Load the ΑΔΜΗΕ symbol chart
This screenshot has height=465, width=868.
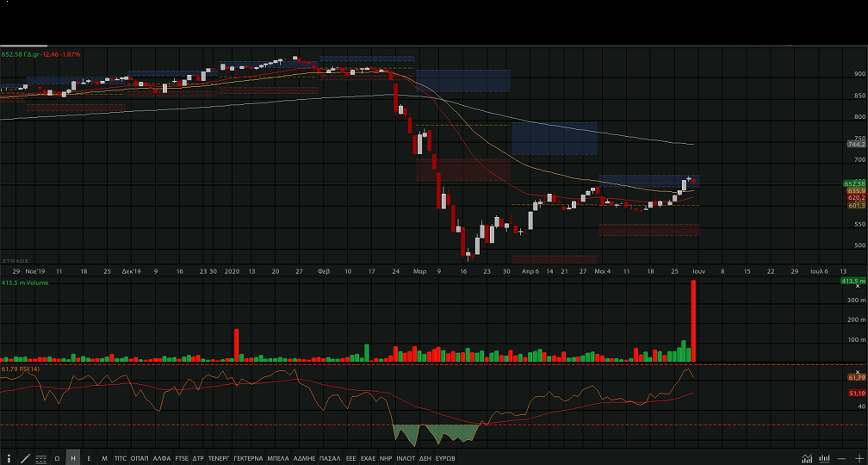304,458
